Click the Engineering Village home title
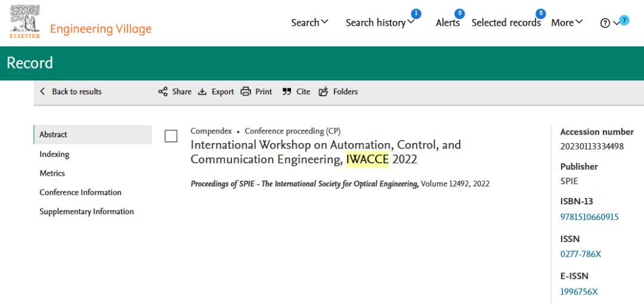The height and width of the screenshot is (304, 644). 101,29
